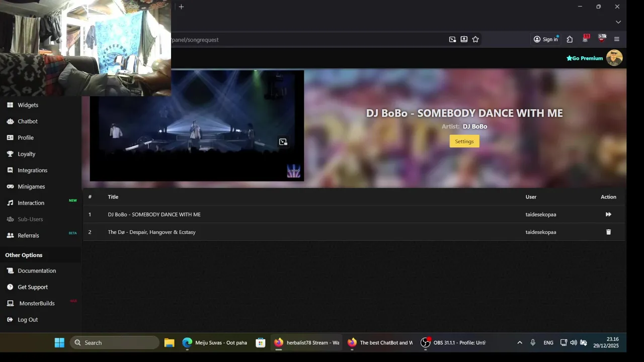Open the Windows Start menu
The width and height of the screenshot is (644, 362).
(x=59, y=343)
